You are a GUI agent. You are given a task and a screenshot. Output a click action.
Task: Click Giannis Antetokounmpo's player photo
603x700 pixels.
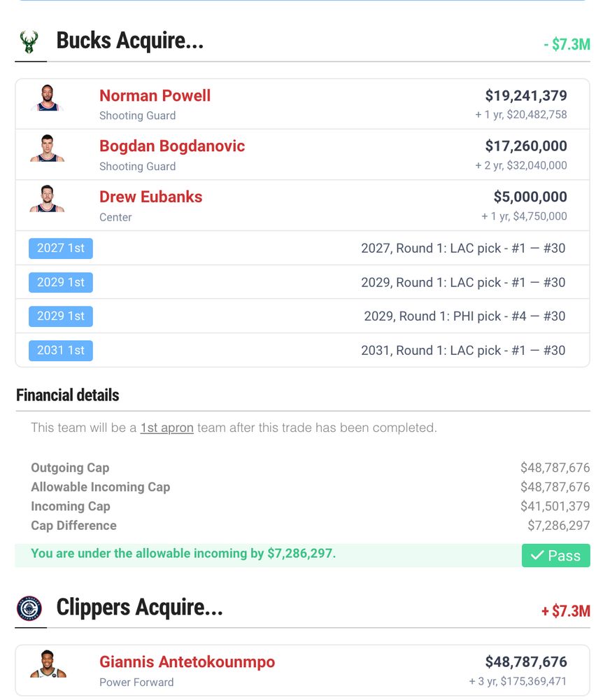coord(48,664)
